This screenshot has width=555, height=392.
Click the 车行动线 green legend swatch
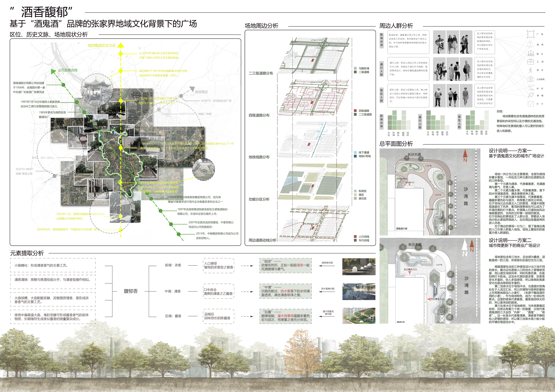tap(355, 240)
